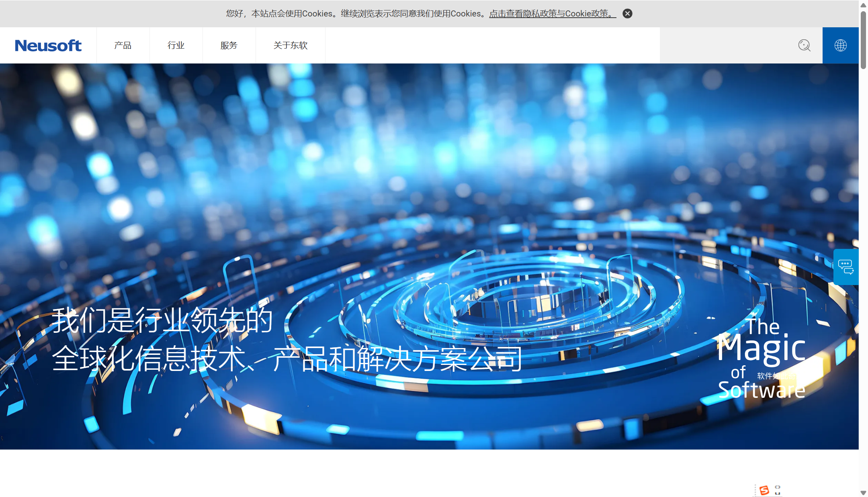The width and height of the screenshot is (868, 497).
Task: Open the 行业 navigation menu
Action: pos(176,45)
